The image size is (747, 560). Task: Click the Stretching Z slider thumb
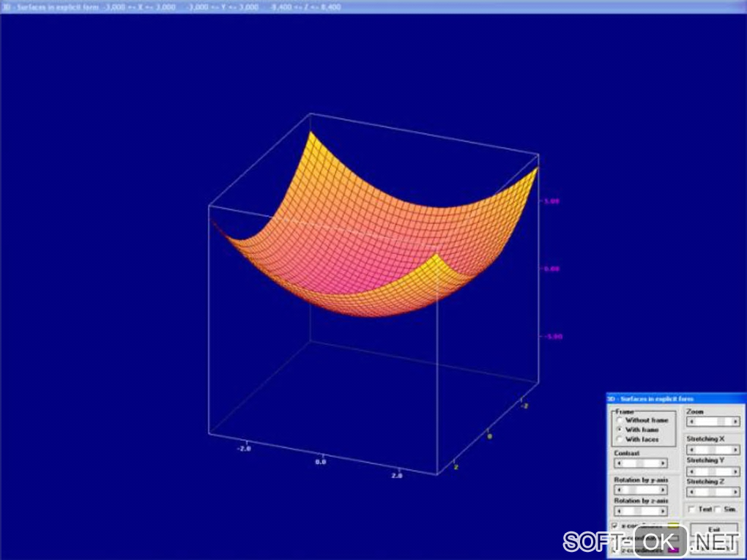(x=713, y=492)
